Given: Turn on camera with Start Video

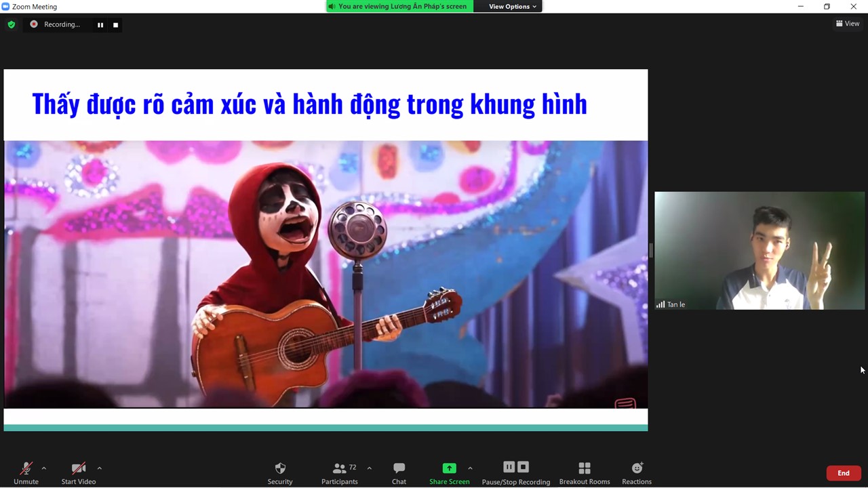Looking at the screenshot, I should [x=79, y=473].
